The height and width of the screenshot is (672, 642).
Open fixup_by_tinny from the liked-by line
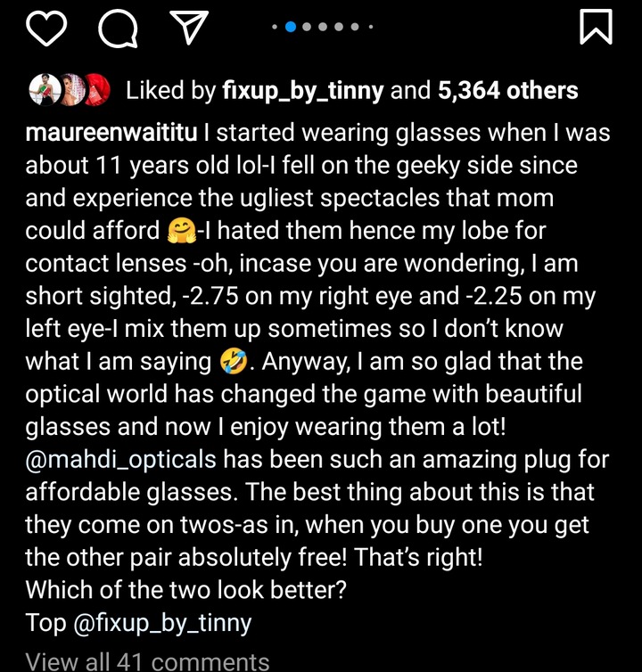point(303,91)
